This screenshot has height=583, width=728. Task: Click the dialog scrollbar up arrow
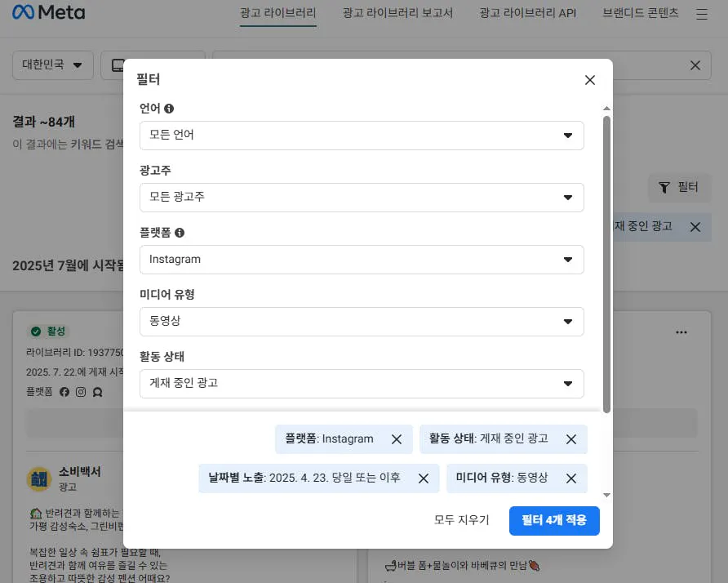point(606,109)
